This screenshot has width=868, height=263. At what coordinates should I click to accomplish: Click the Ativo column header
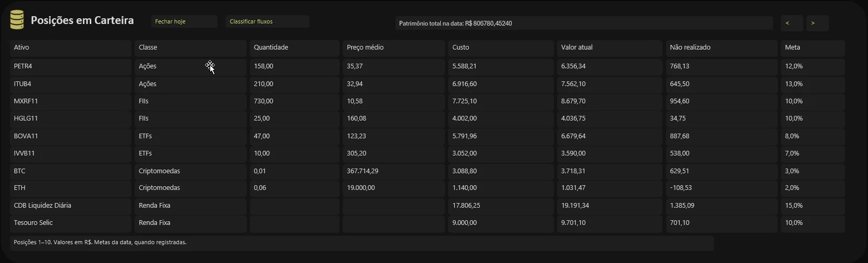70,48
